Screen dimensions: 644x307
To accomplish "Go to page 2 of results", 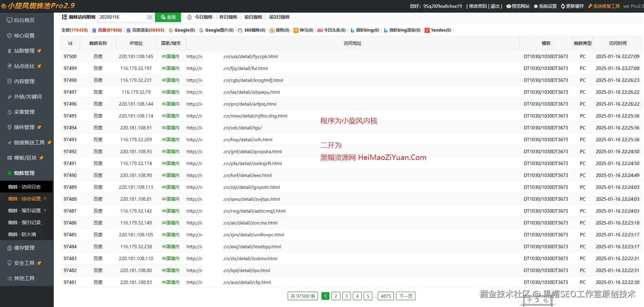I will pos(336,296).
